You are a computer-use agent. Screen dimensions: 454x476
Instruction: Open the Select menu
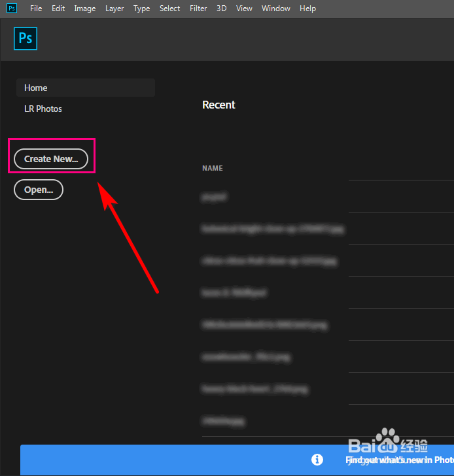tap(169, 8)
